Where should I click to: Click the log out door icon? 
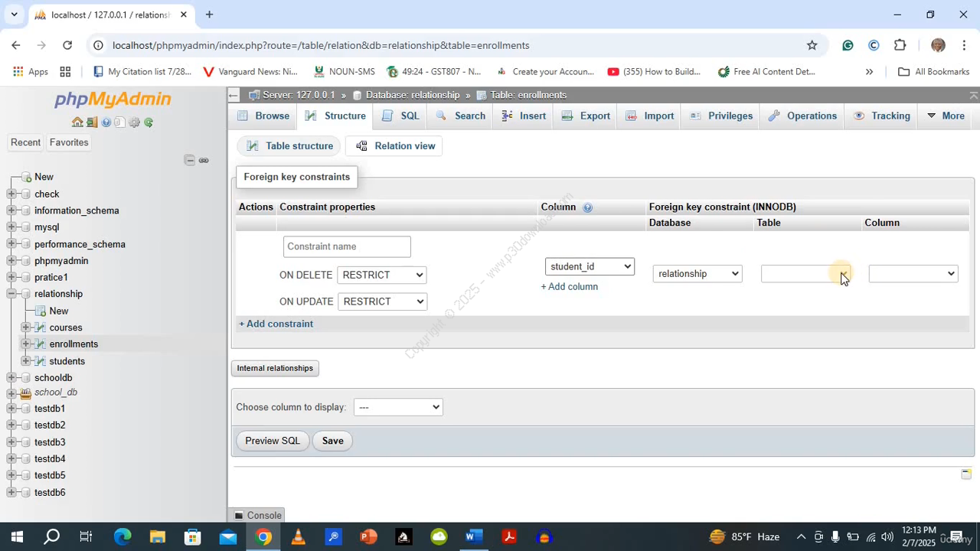[x=92, y=122]
